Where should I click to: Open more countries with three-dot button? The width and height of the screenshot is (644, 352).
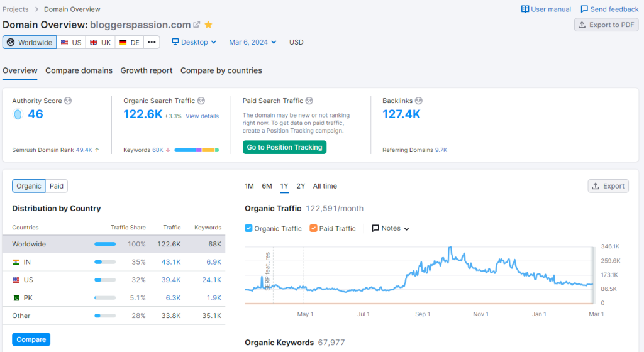152,42
